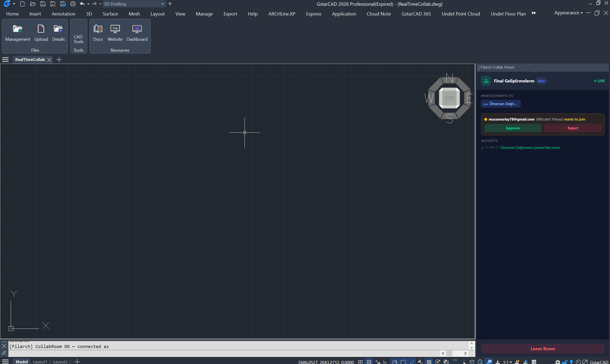This screenshot has height=364, width=610.
Task: Approve mucomarley78 join request
Action: [x=513, y=128]
